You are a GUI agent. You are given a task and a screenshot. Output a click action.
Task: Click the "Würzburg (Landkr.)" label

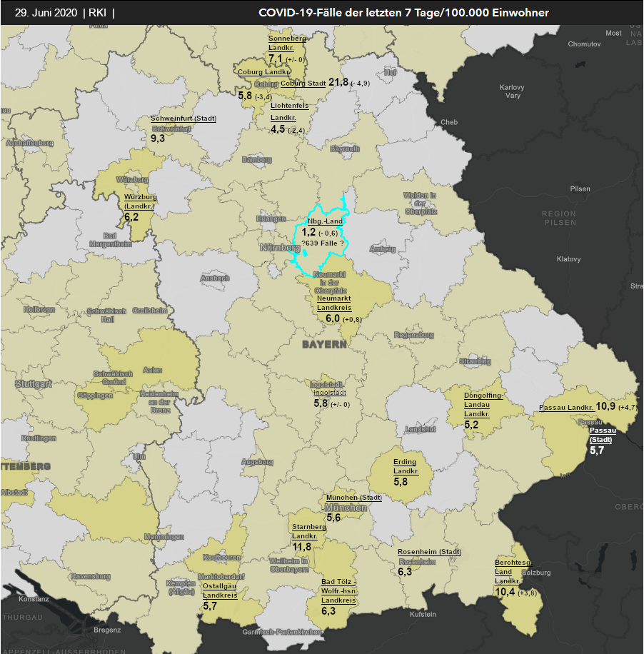click(x=141, y=201)
